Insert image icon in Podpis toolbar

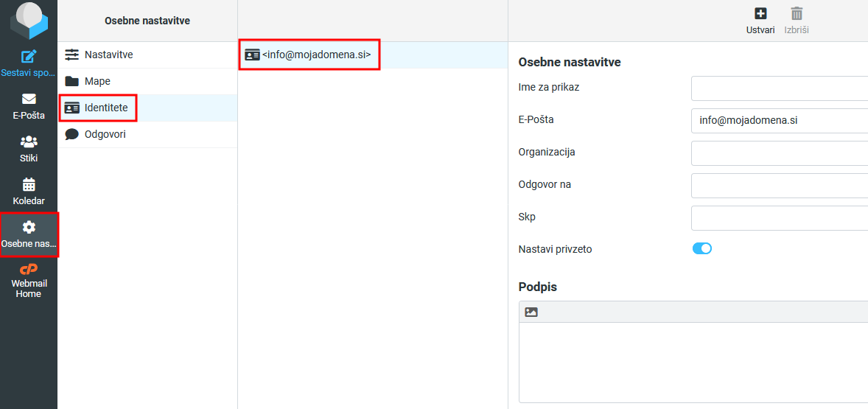(x=531, y=312)
